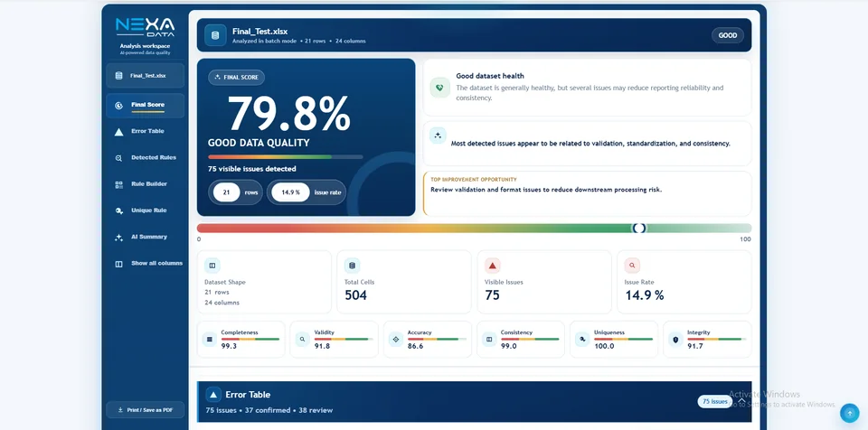Click the header database icon next to Final_Test.xlsx

[x=215, y=35]
